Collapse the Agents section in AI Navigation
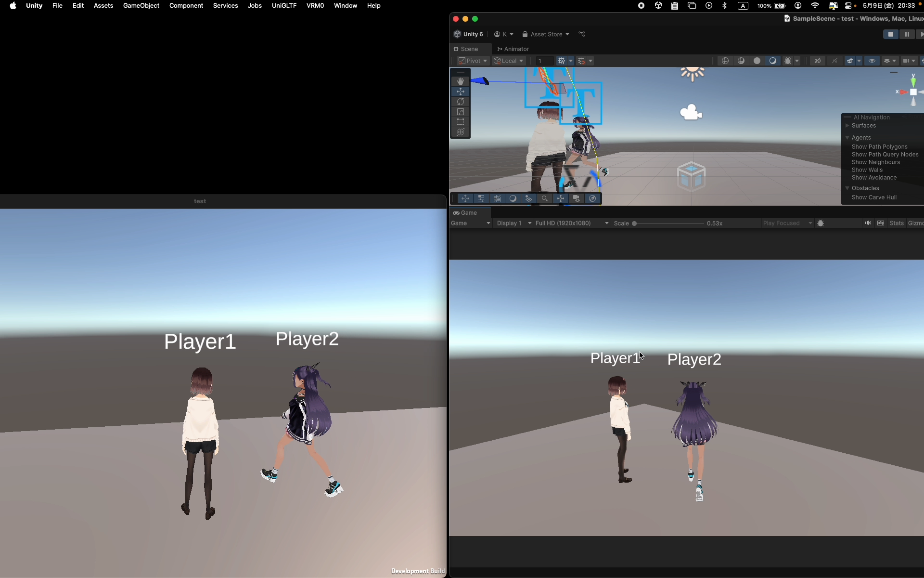This screenshot has height=578, width=924. coord(847,138)
